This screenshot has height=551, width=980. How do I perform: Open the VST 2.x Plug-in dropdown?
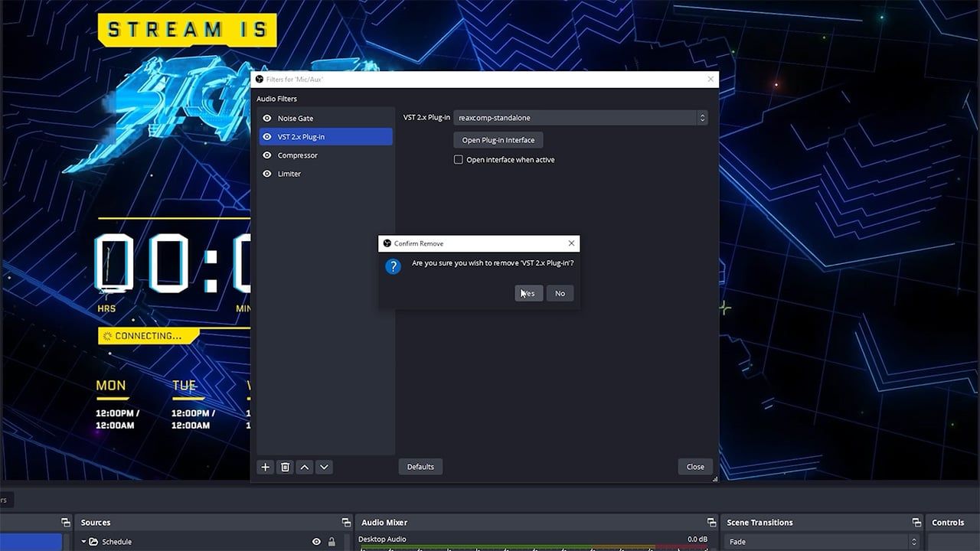click(580, 118)
